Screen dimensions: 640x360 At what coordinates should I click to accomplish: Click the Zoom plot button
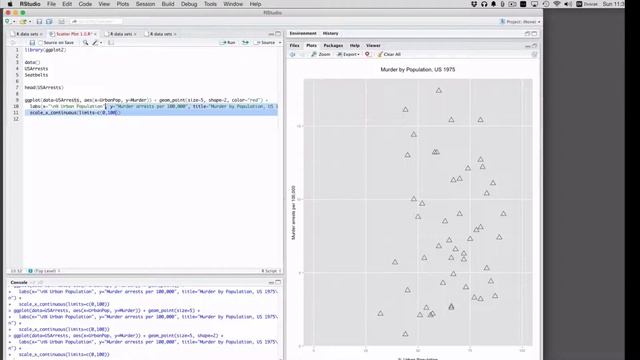321,54
